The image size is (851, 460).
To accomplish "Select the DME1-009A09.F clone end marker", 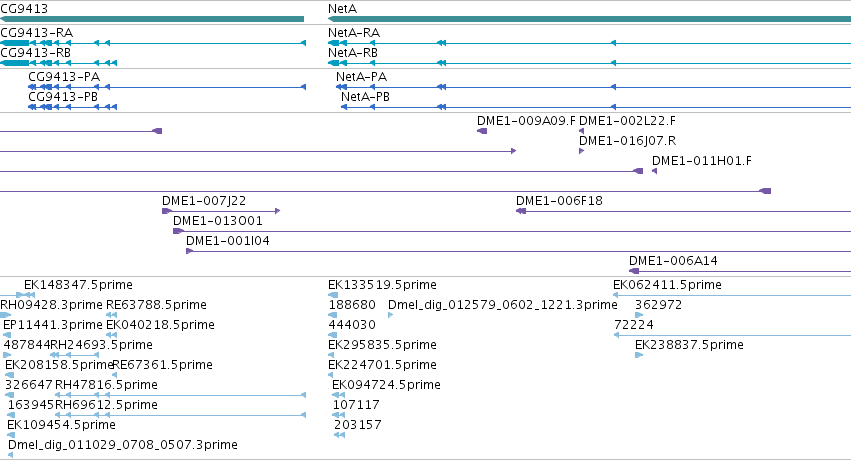I will click(x=482, y=131).
